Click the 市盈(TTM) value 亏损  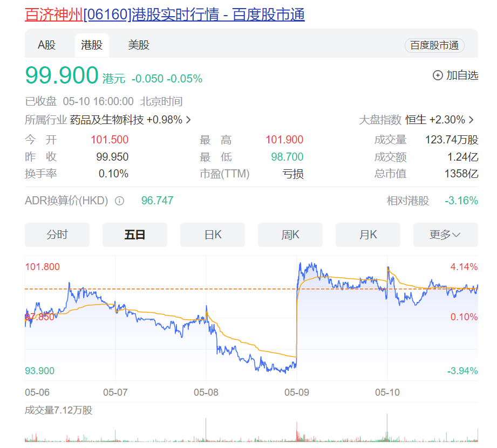[x=293, y=174]
